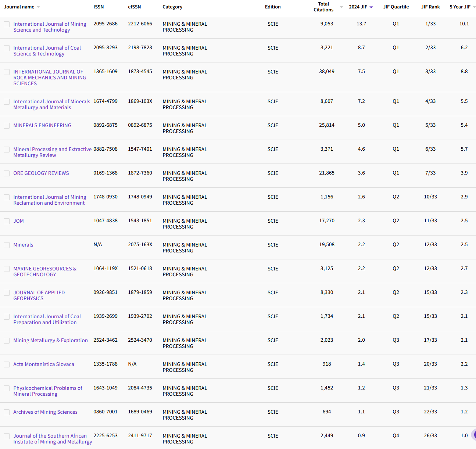476x449 pixels.
Task: Click the JIF Quartile column header
Action: click(396, 7)
